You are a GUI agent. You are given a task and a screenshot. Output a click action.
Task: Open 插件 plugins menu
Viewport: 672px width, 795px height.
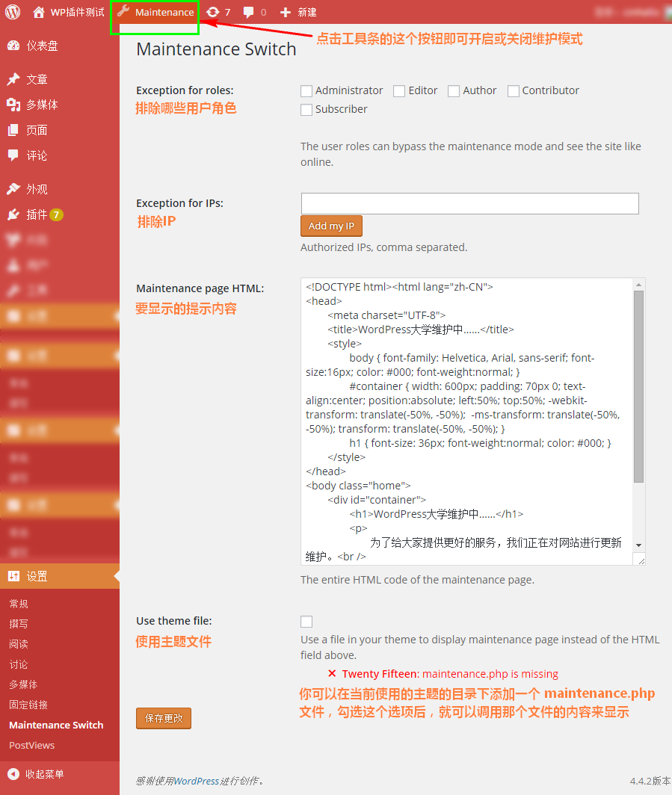click(37, 214)
